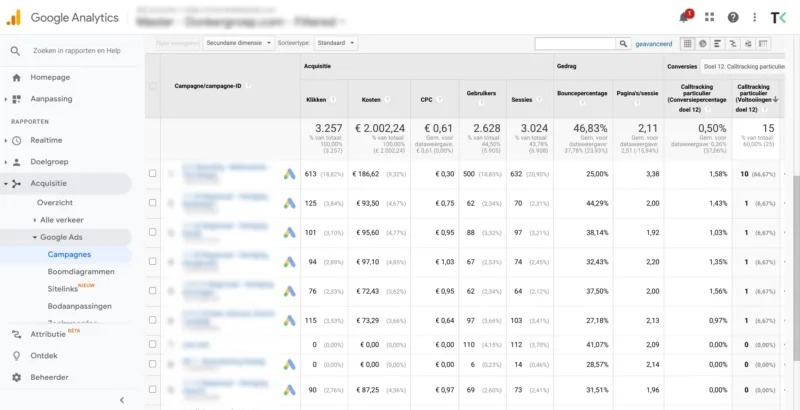This screenshot has height=410, width=800.
Task: Click Google Ads icon in 613 clicks row
Action: coord(290,174)
